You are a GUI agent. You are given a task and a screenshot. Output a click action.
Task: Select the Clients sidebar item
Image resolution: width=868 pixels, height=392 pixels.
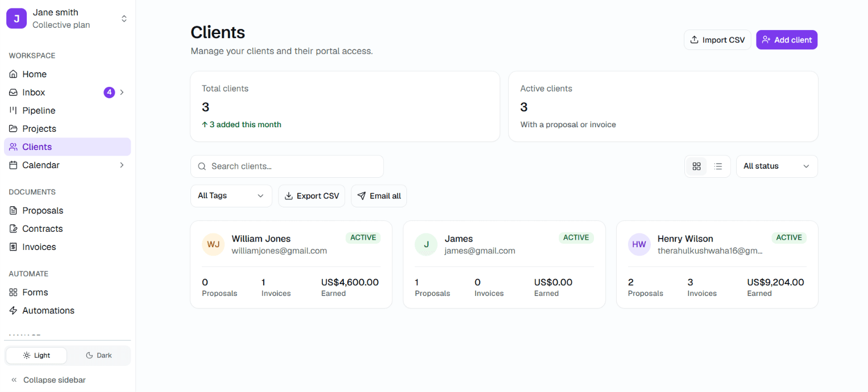67,147
